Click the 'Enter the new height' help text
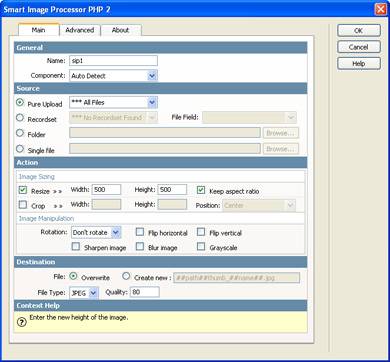Viewport: 390px width, 362px height. pyautogui.click(x=79, y=318)
